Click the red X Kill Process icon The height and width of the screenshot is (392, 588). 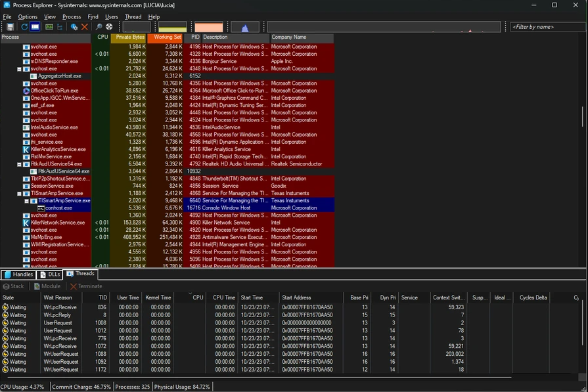[85, 27]
